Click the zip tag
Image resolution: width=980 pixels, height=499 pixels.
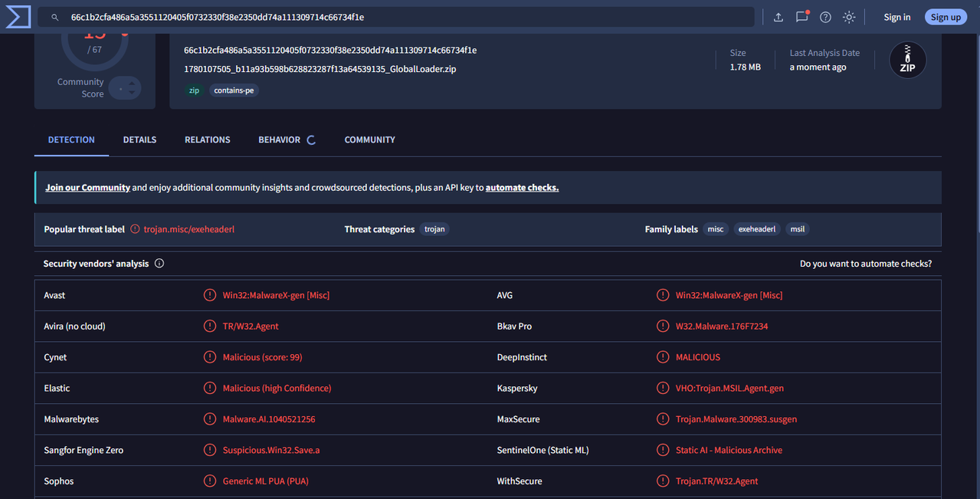click(195, 90)
